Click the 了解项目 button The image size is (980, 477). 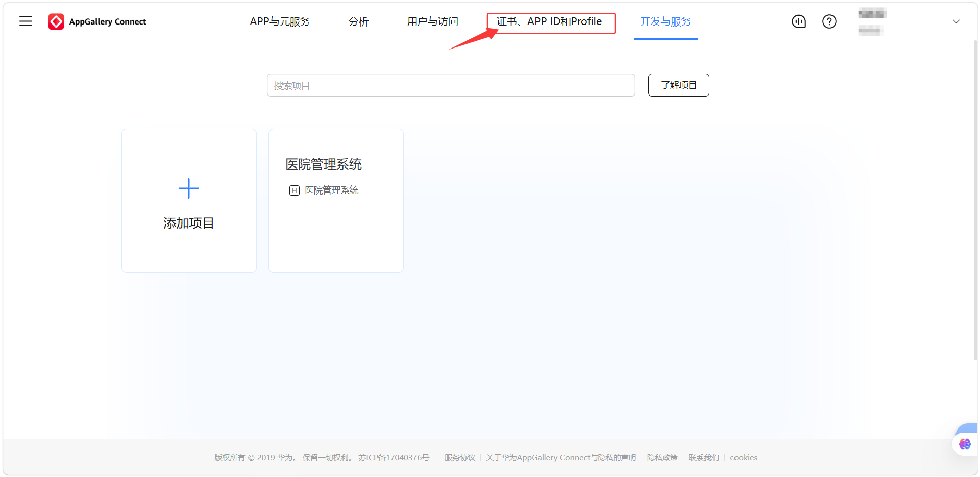pos(678,85)
